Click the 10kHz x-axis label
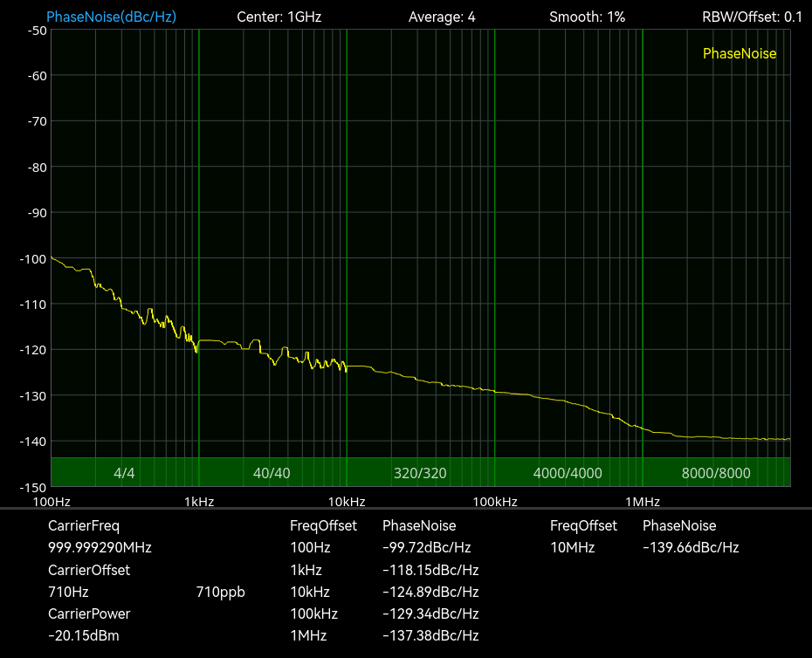Viewport: 812px width, 658px height. (x=347, y=502)
